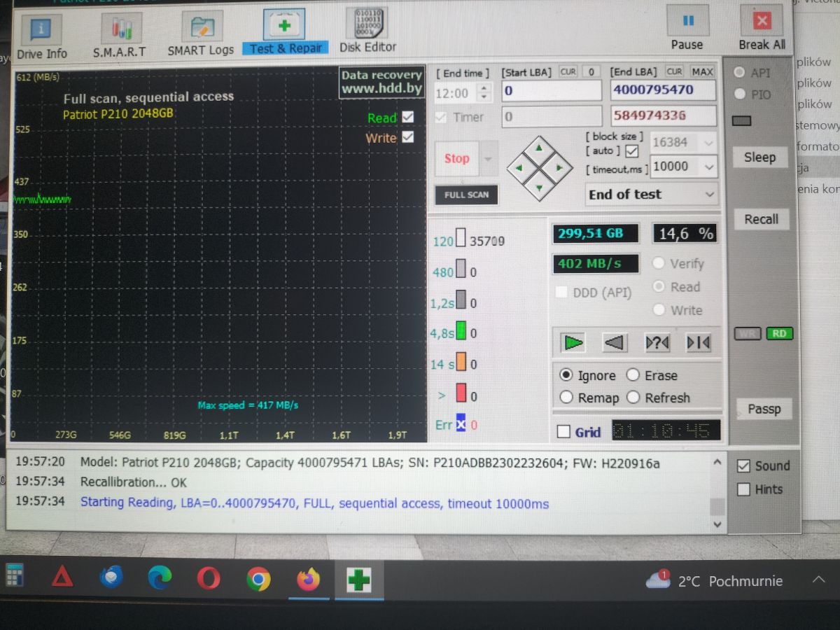The width and height of the screenshot is (840, 630).
Task: Open the Drive Info tab
Action: pos(42,37)
